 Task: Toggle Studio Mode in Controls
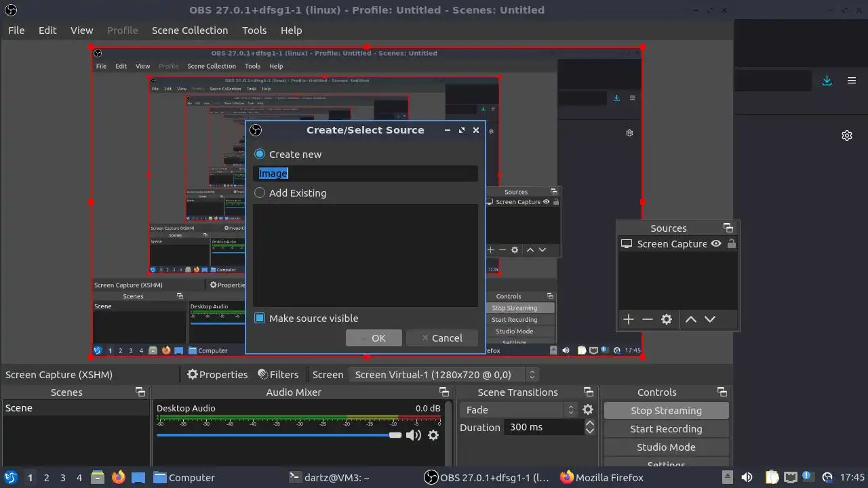(666, 447)
